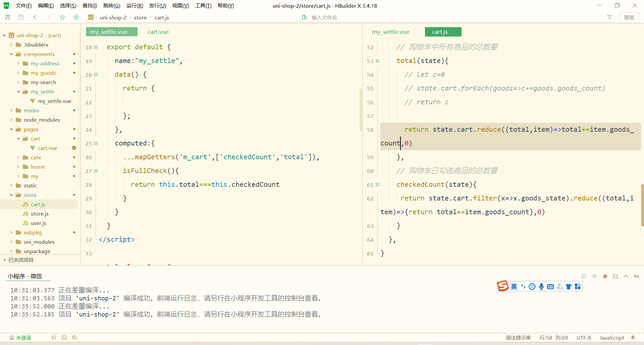The image size is (644, 345).
Task: Expand the my-goods folder
Action: pos(18,73)
